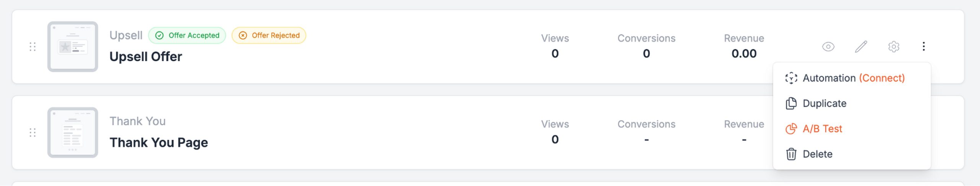
Task: Select the A/B Test menu option
Action: [x=822, y=129]
